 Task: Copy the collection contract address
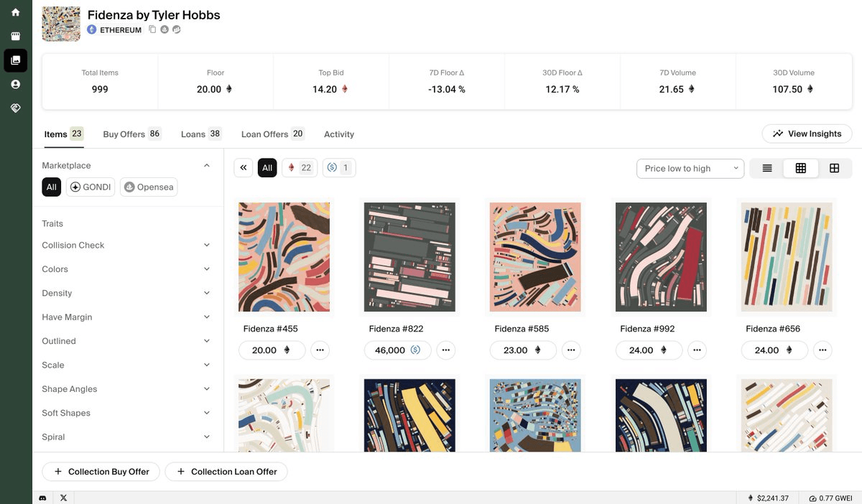tap(152, 29)
